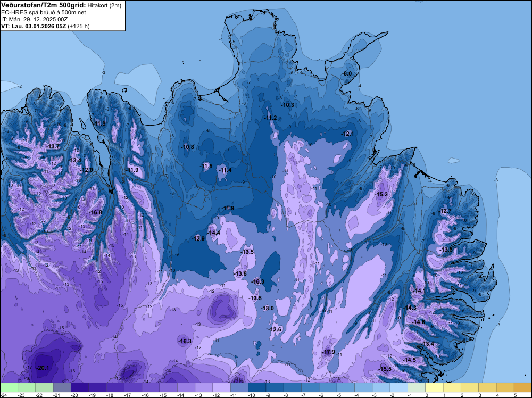The image size is (532, 398).
Task: Select the legend swatch above the -23 label
Action: [x=27, y=387]
